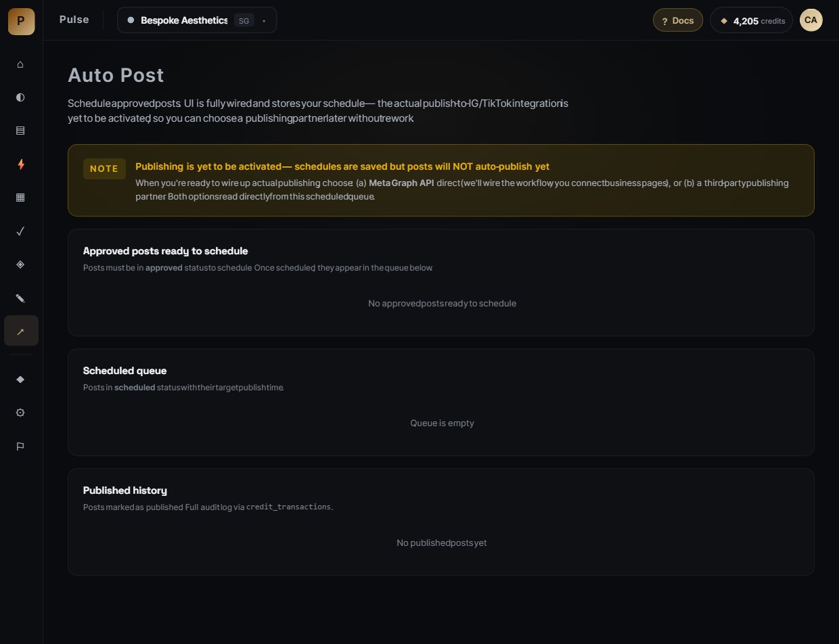Screen dimensions: 839x644
Task: Click the Pulse P logo
Action: 21,20
